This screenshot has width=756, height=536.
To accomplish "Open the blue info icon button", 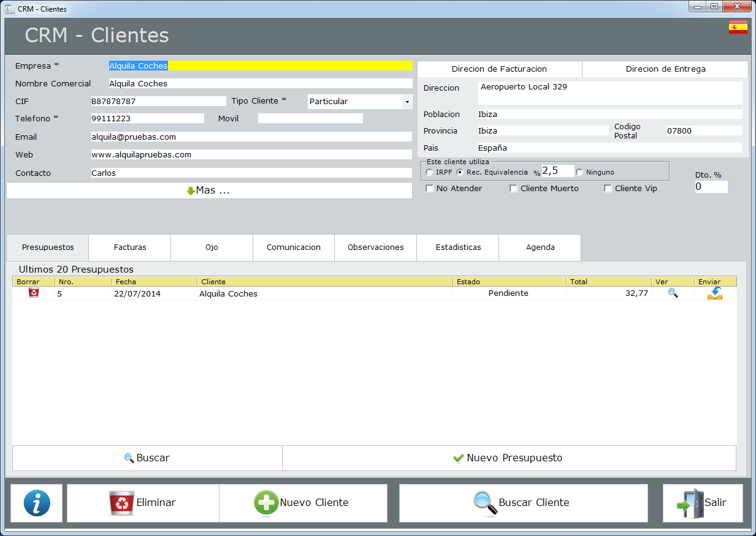I will (x=37, y=503).
